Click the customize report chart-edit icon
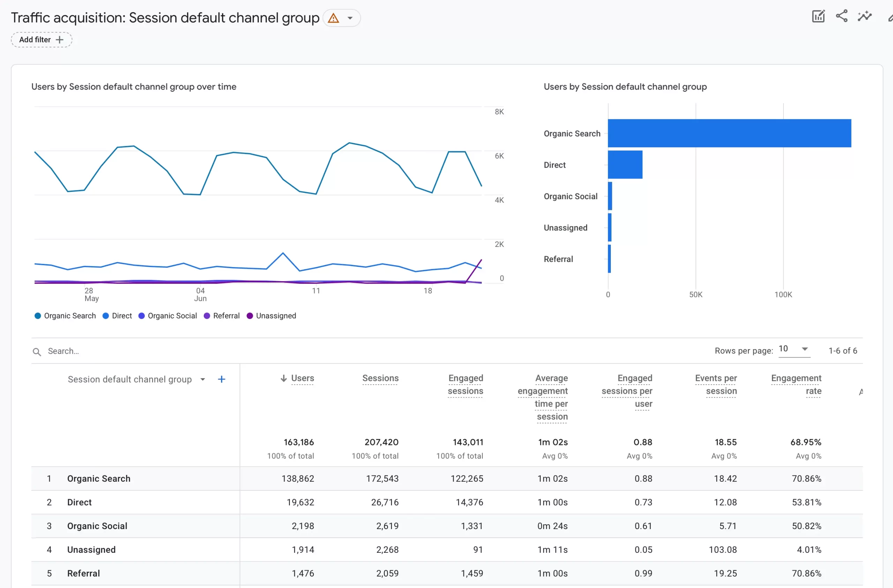This screenshot has height=588, width=893. (818, 16)
